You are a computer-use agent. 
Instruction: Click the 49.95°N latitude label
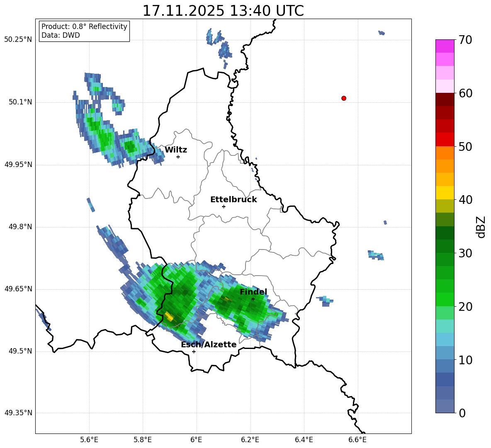point(18,165)
